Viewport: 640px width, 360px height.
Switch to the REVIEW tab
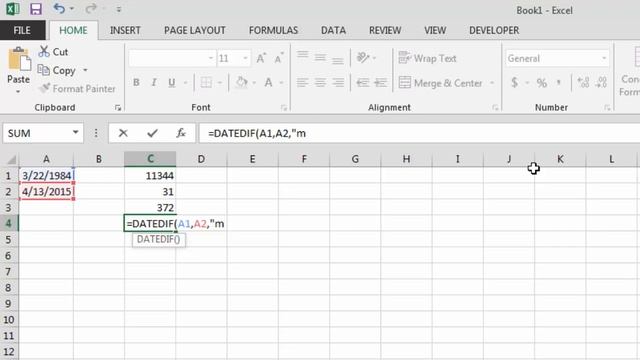385,30
